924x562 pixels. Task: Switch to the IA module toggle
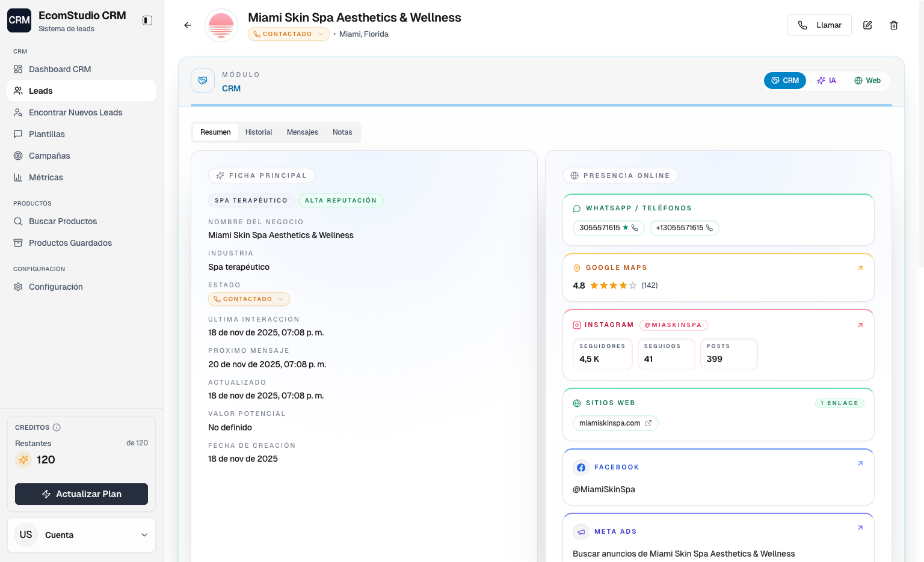point(827,80)
